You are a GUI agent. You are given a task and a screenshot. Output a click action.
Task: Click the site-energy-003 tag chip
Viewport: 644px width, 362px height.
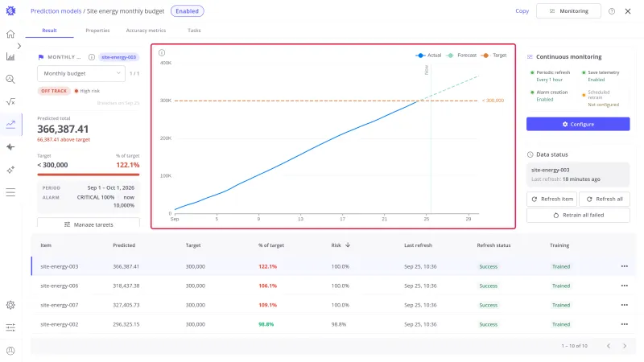click(118, 57)
